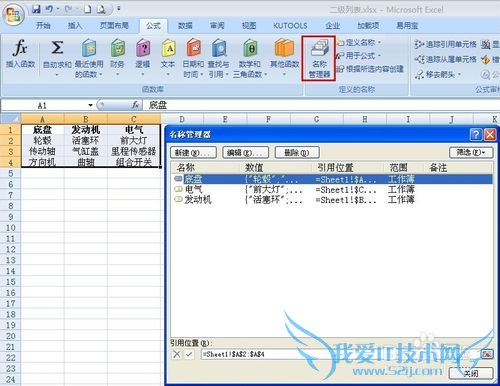Click the Select All corner of the sheet
Screen dimensions: 500x386
click(x=10, y=118)
